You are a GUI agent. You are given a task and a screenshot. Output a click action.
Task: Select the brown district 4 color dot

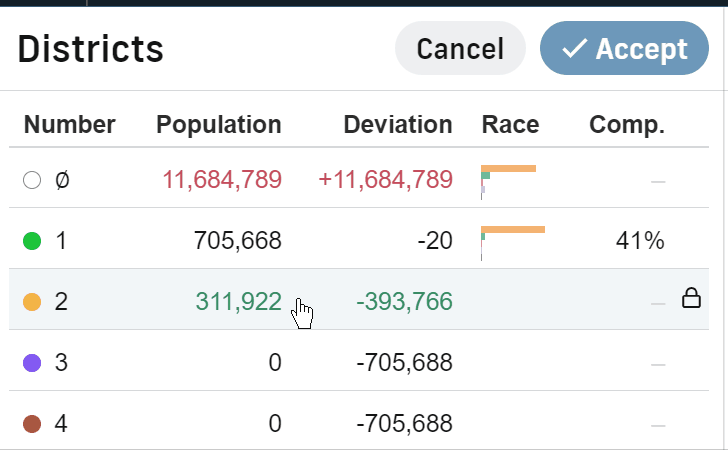tap(32, 424)
